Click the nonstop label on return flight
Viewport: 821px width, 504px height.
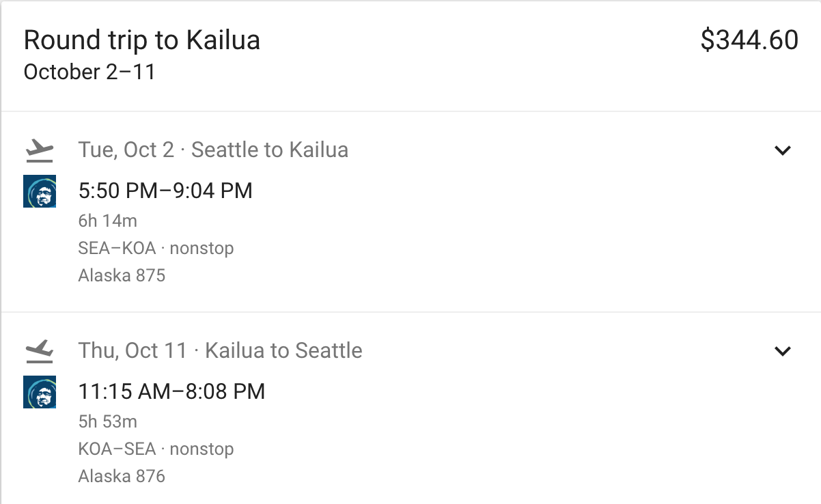201,449
